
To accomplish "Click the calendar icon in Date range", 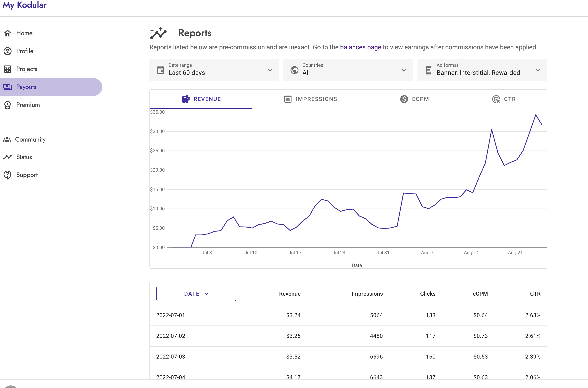I will pyautogui.click(x=160, y=70).
